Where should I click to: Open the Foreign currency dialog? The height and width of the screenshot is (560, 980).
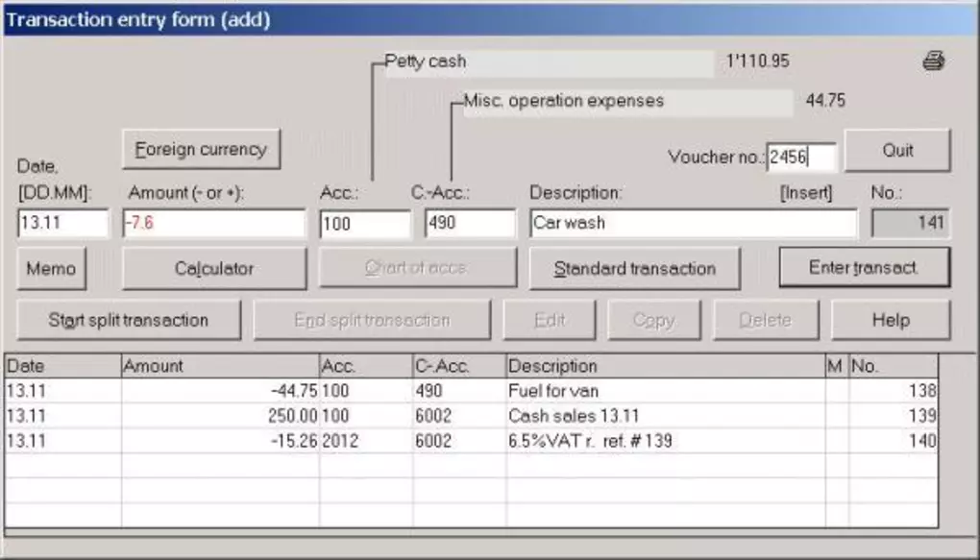(x=201, y=150)
